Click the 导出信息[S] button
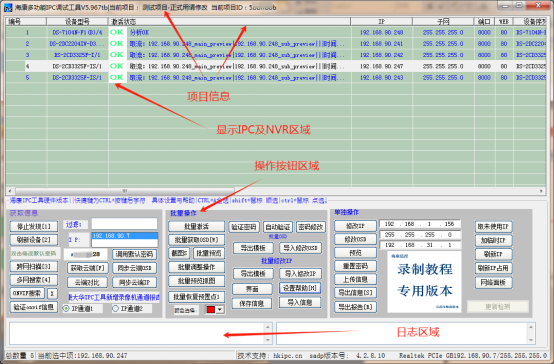554x364 pixels. pos(355,293)
